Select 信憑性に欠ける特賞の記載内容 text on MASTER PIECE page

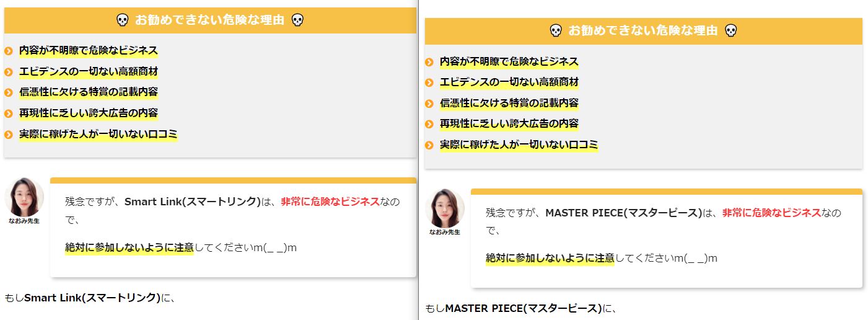point(509,103)
